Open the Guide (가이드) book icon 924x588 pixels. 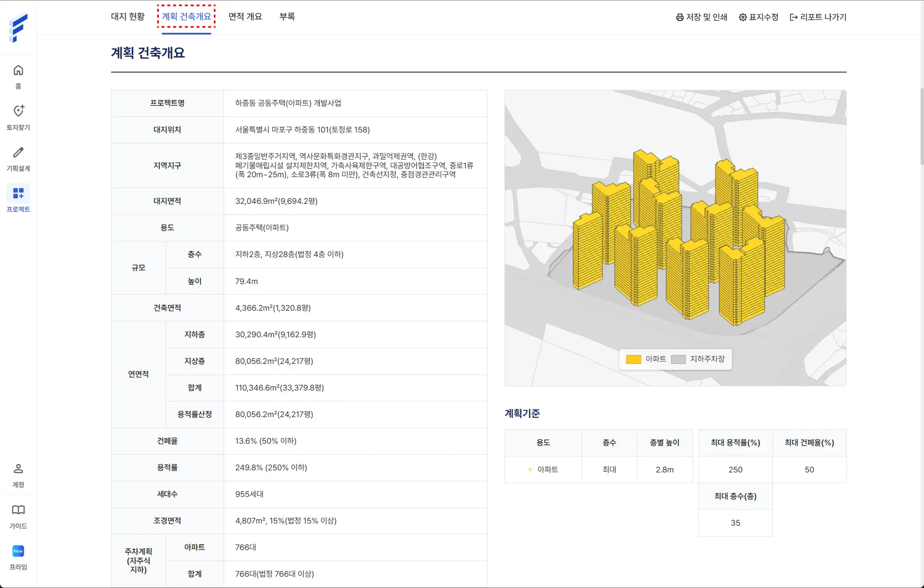[x=18, y=510]
